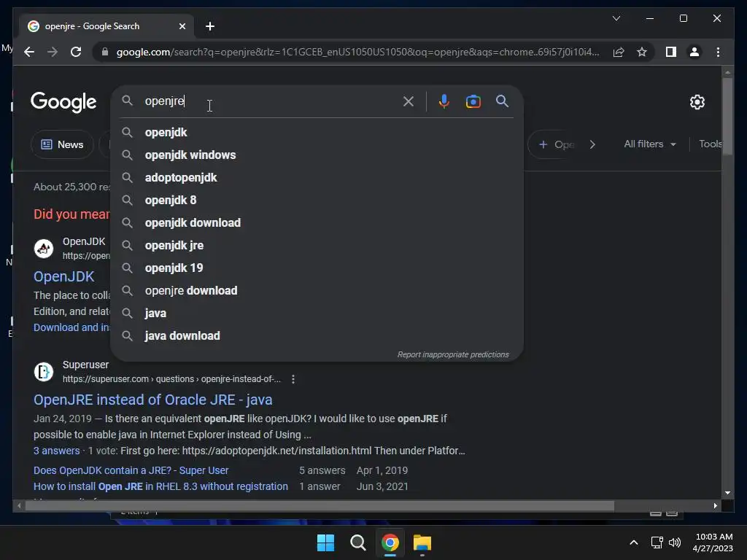
Task: Click Chrome icon in the taskbar
Action: 390,542
